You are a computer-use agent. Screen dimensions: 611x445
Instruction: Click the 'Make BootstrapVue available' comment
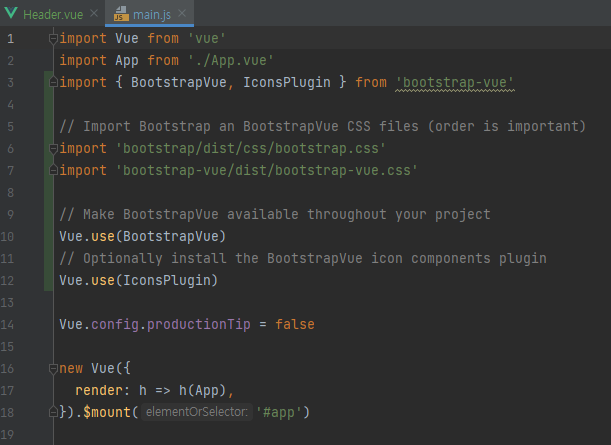click(x=275, y=215)
